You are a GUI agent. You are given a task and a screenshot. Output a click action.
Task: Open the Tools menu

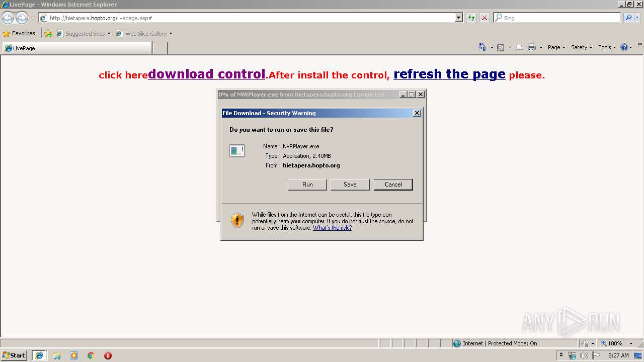[x=607, y=47]
